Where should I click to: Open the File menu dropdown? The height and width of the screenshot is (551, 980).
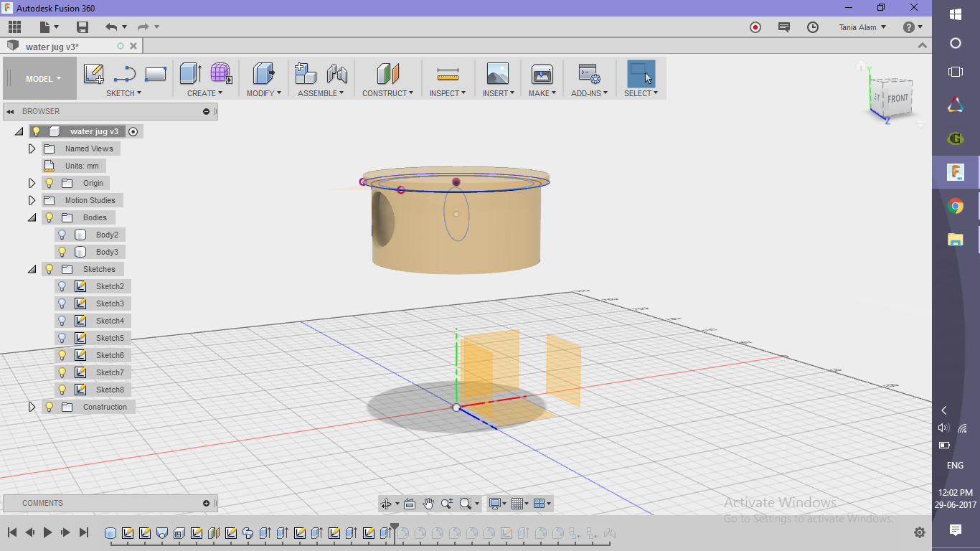point(48,27)
